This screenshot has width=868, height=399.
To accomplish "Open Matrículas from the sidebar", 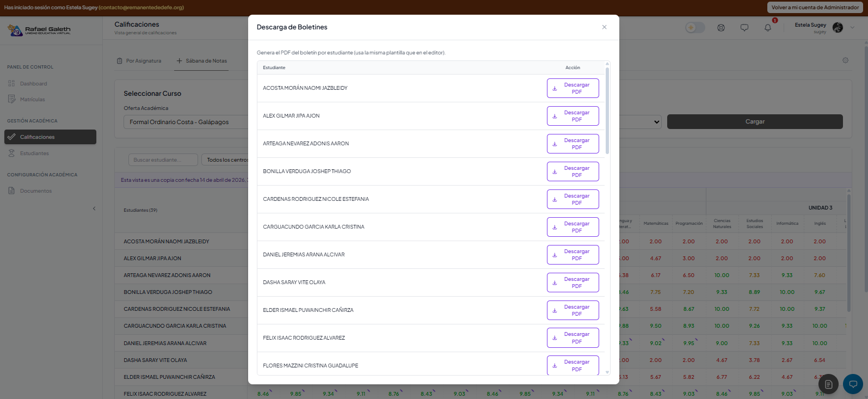I will tap(32, 100).
